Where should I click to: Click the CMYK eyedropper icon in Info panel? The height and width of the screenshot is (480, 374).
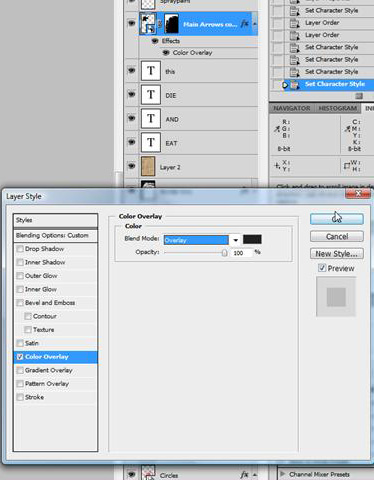point(347,129)
